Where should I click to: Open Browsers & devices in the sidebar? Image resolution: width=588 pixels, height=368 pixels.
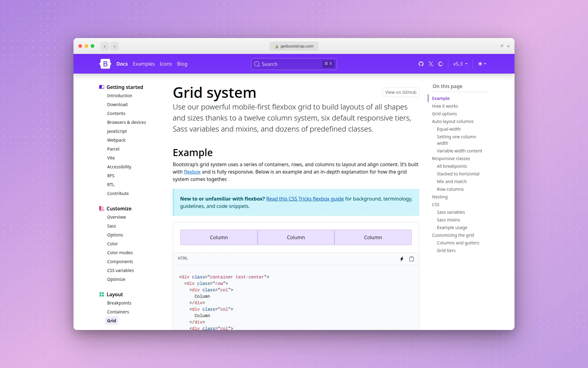pos(126,122)
